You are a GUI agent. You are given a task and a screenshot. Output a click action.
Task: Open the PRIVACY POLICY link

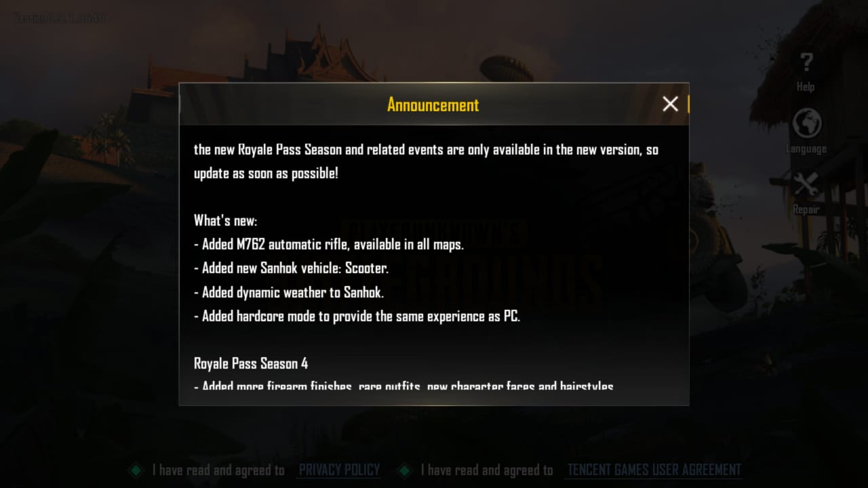(339, 470)
